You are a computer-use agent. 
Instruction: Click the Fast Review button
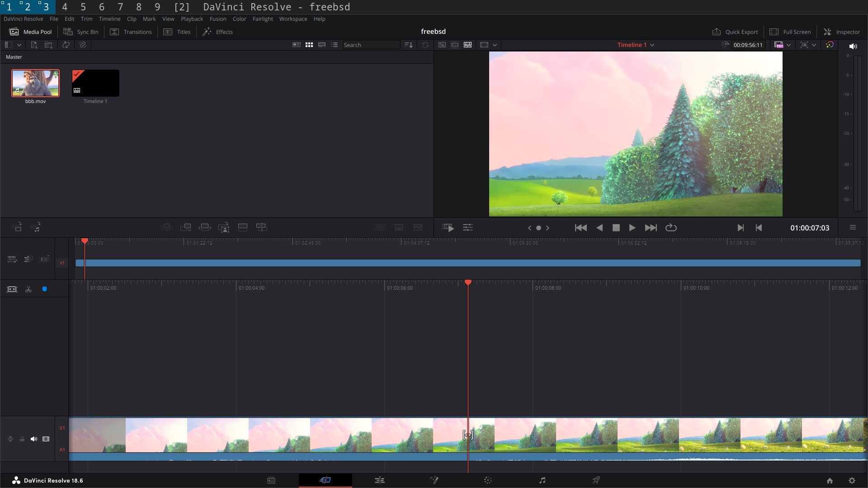[x=448, y=228]
